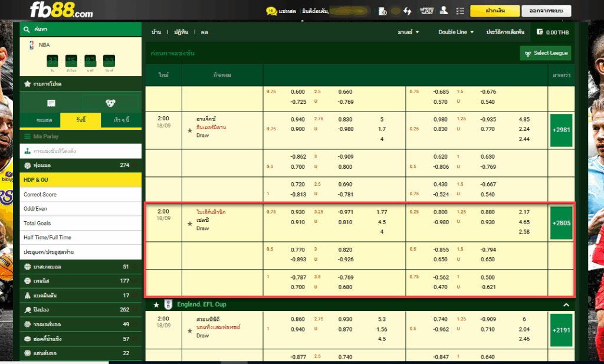Click the ice hockey sport icon
The height and width of the screenshot is (364, 604).
[x=27, y=339]
